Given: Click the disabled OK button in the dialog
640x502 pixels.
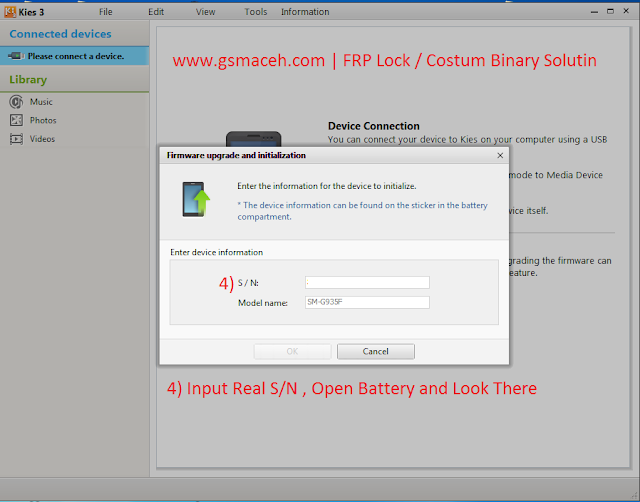Looking at the screenshot, I should pos(292,351).
